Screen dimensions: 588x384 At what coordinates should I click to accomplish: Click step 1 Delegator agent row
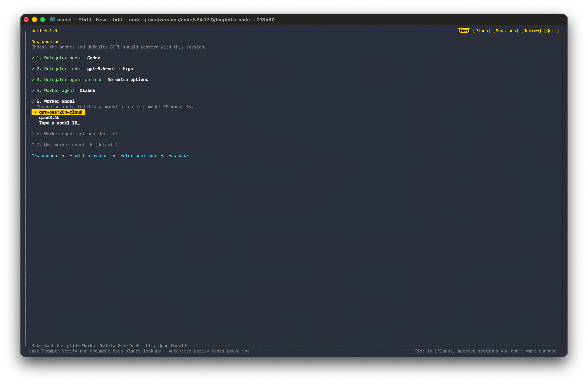66,58
